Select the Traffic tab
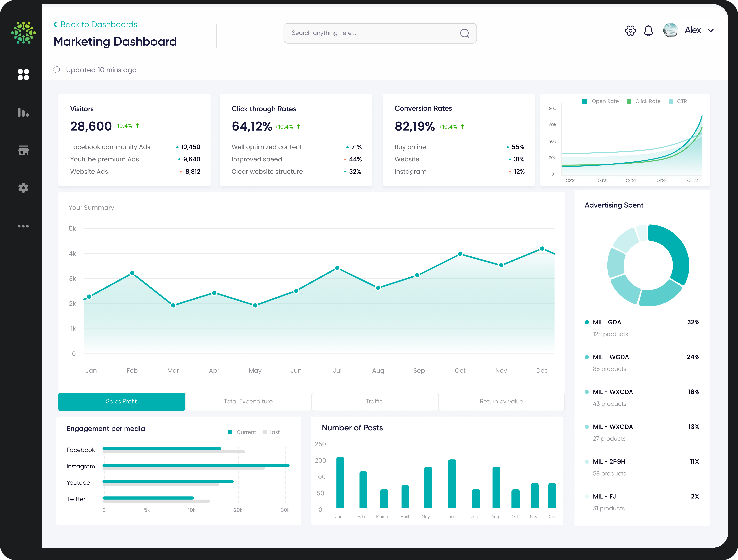The width and height of the screenshot is (738, 560). tap(374, 402)
